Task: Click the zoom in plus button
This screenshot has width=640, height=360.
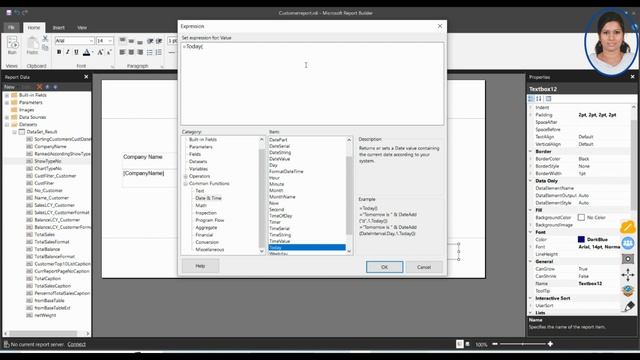Action: point(550,344)
